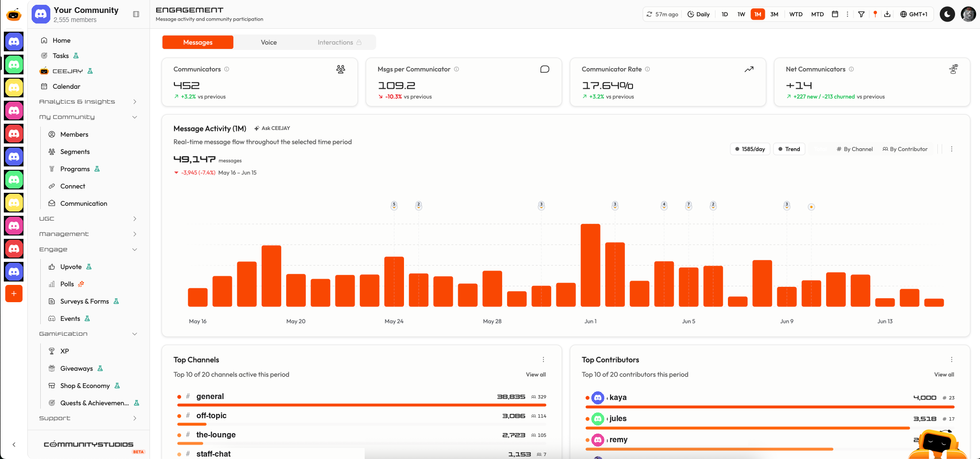Collapse the sidebar with the panel icon

click(136, 14)
